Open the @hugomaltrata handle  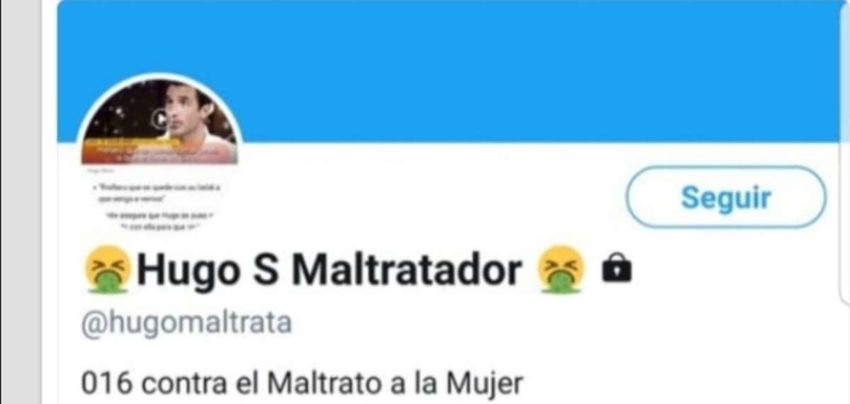click(x=186, y=324)
